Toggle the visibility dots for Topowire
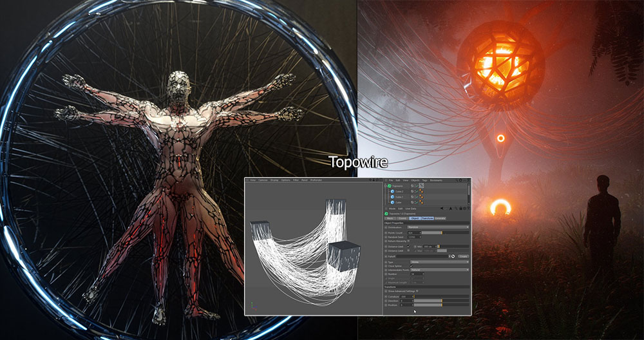The width and height of the screenshot is (644, 340). point(415,185)
